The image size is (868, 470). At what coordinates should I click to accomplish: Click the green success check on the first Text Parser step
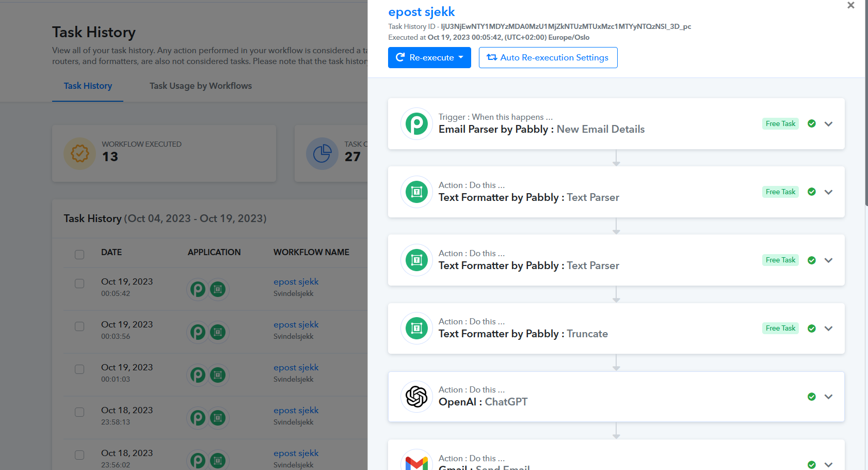812,192
